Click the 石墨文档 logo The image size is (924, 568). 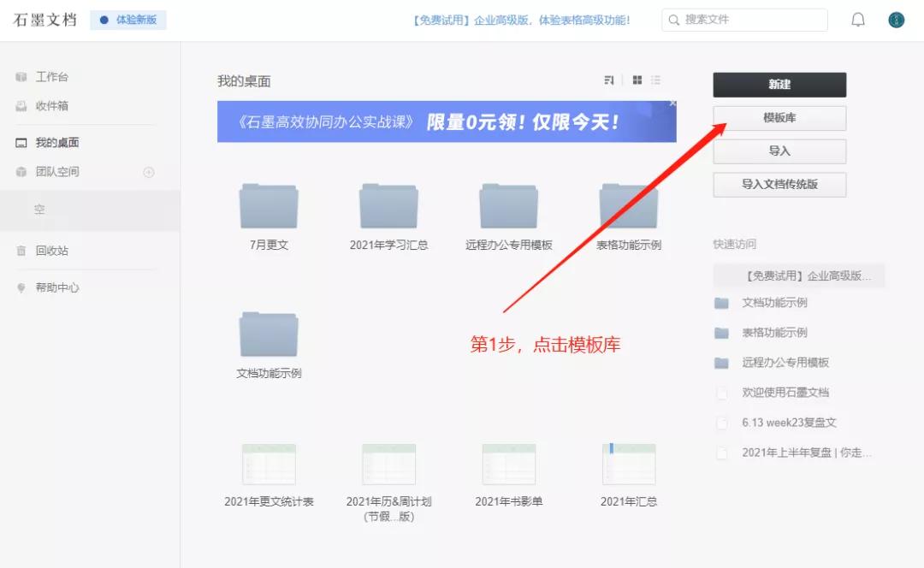pyautogui.click(x=44, y=19)
